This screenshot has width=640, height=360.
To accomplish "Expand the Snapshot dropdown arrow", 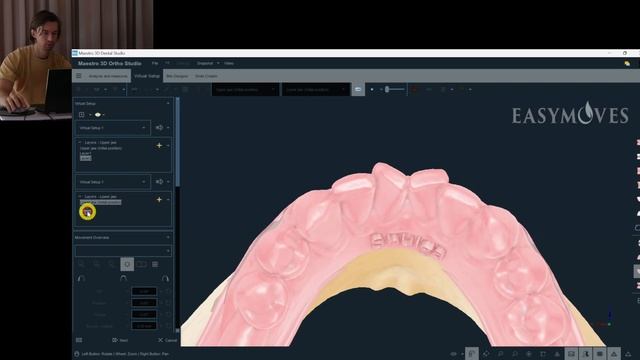I will [x=218, y=63].
